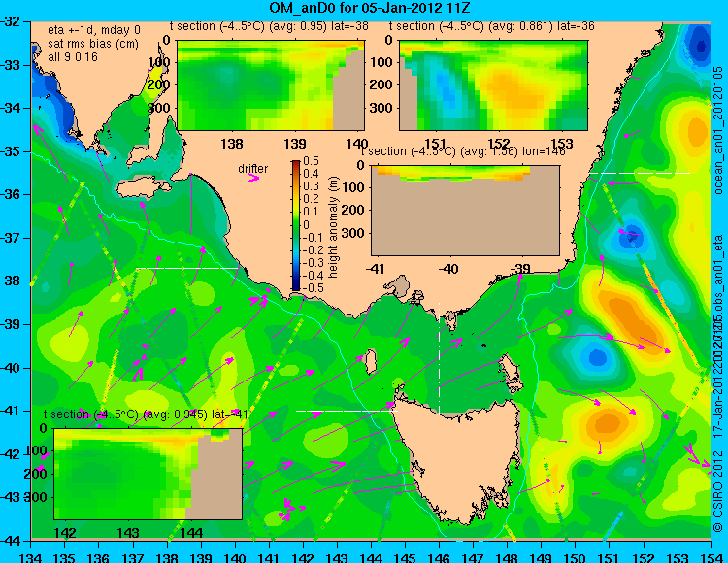Click the 143 axis label under the lat=-41 inset
Screen dimensions: 728x563
tap(128, 532)
